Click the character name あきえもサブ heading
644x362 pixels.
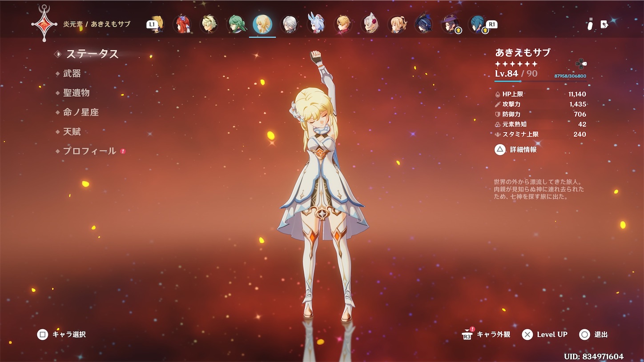pos(523,52)
